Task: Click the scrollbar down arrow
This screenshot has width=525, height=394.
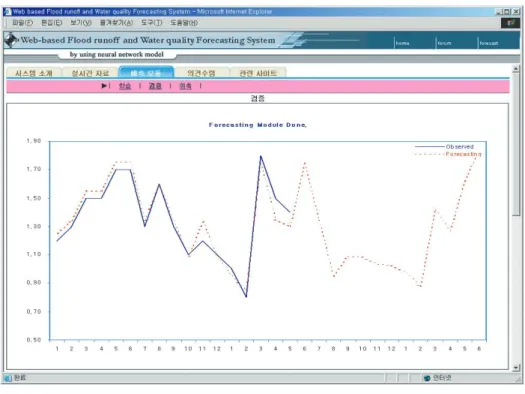Action: 516,368
